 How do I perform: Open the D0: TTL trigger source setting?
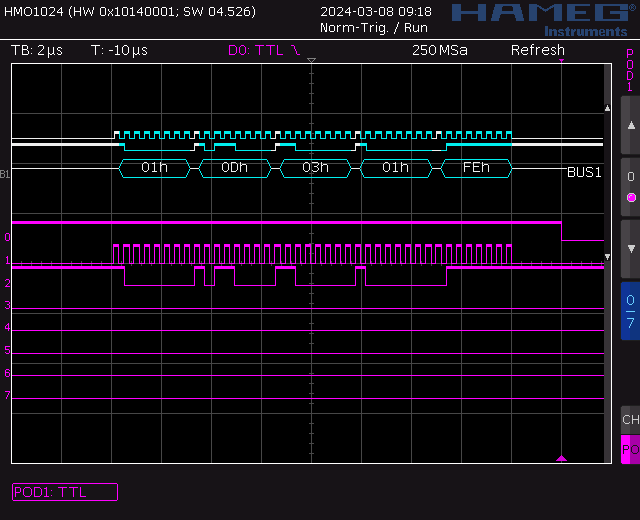(x=264, y=50)
